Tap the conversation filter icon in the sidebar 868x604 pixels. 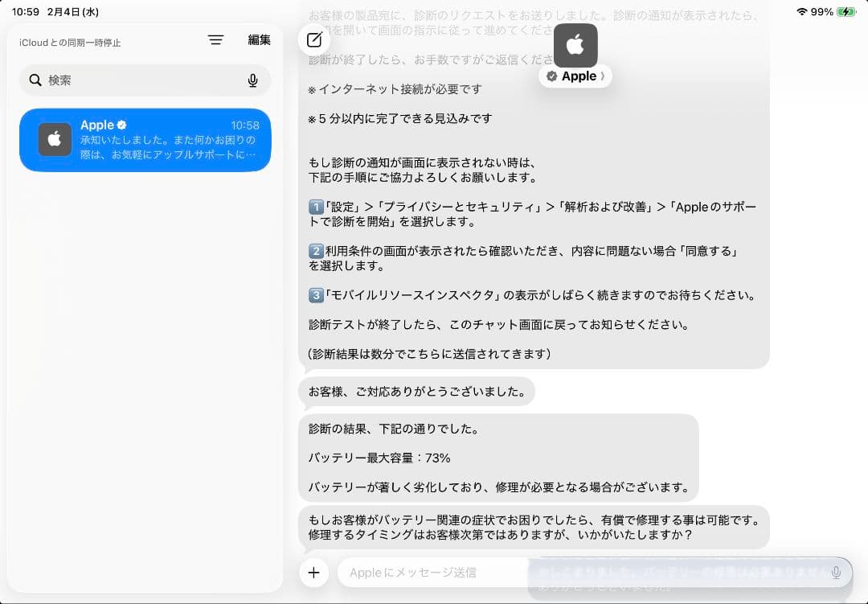(x=215, y=39)
